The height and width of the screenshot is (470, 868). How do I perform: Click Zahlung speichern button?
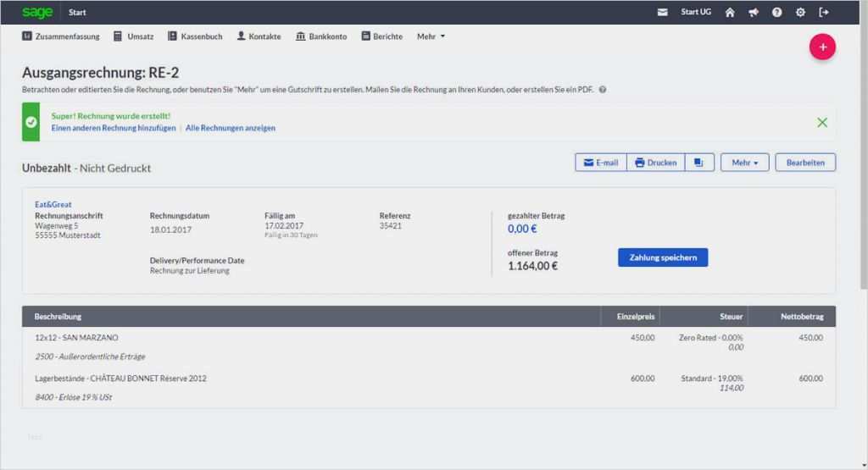(663, 257)
